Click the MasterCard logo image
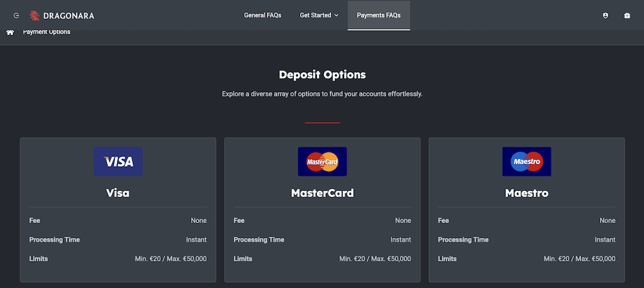The image size is (644, 288). click(x=322, y=162)
